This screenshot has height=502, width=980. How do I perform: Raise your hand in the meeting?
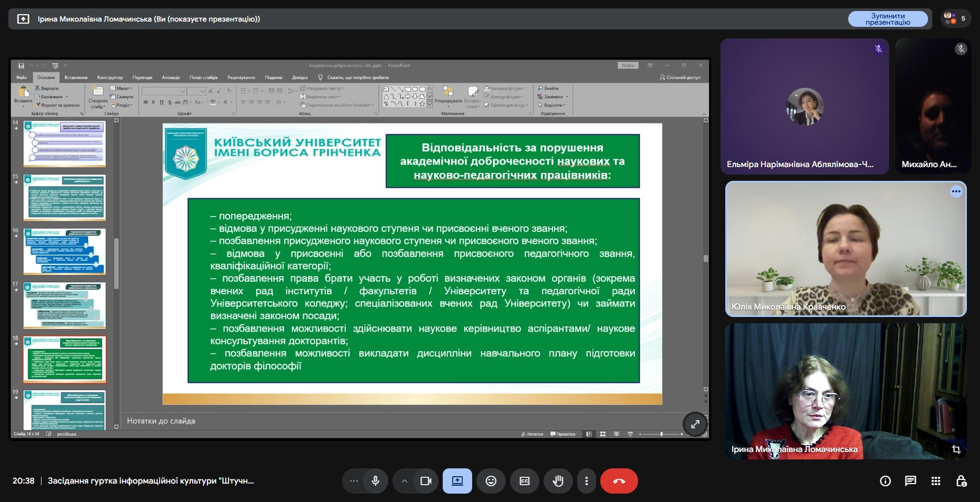[558, 481]
